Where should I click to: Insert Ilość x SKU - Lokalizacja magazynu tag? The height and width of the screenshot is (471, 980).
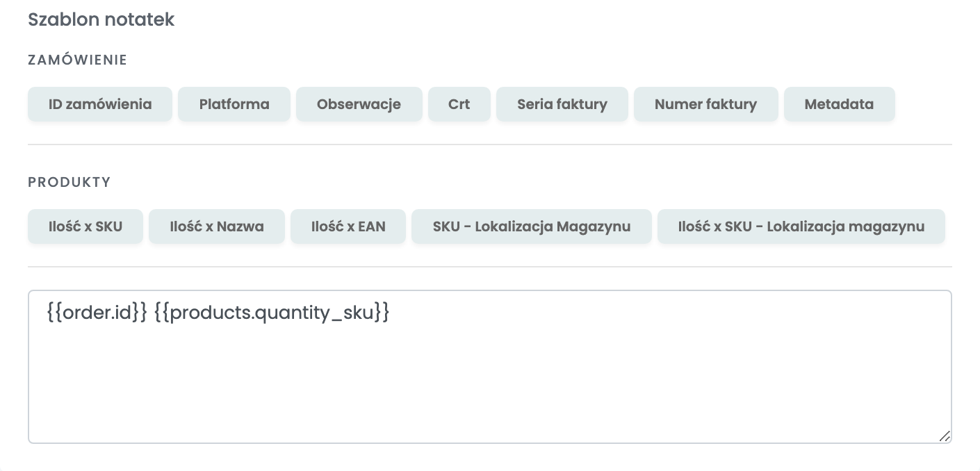[x=801, y=226]
